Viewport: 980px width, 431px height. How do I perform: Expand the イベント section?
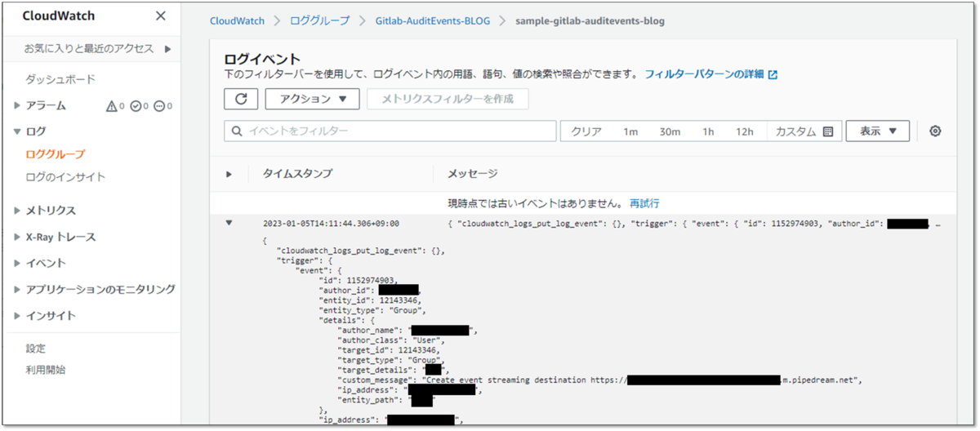point(18,263)
